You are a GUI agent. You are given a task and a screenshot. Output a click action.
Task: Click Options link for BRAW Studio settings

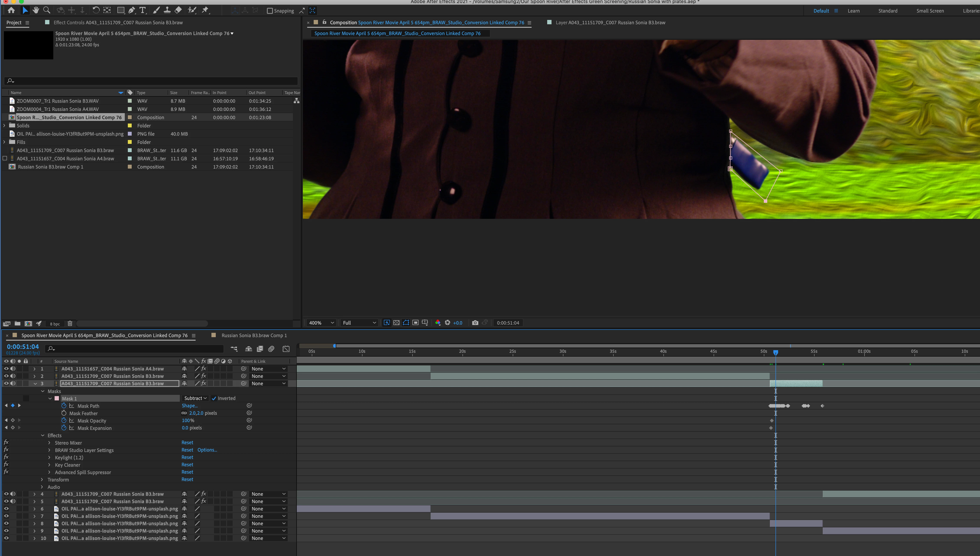click(x=207, y=450)
